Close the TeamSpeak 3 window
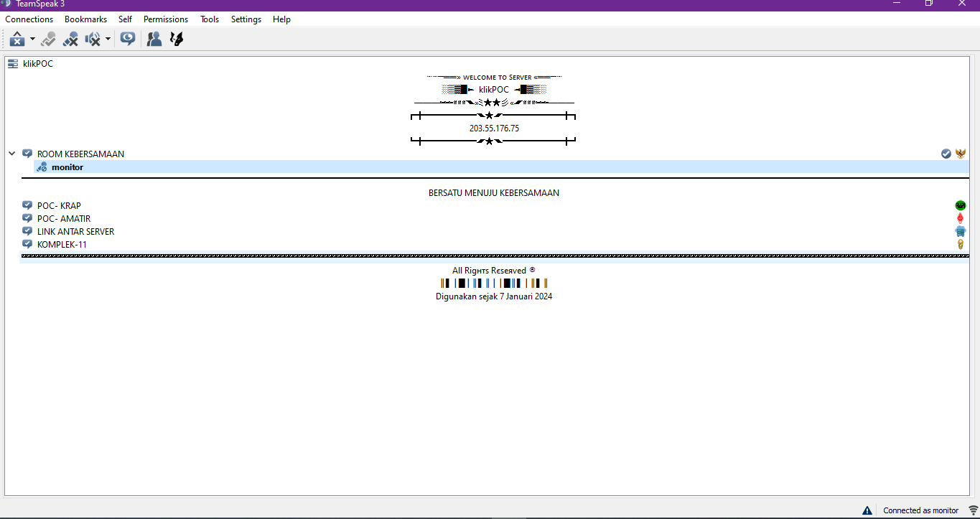 click(x=962, y=4)
